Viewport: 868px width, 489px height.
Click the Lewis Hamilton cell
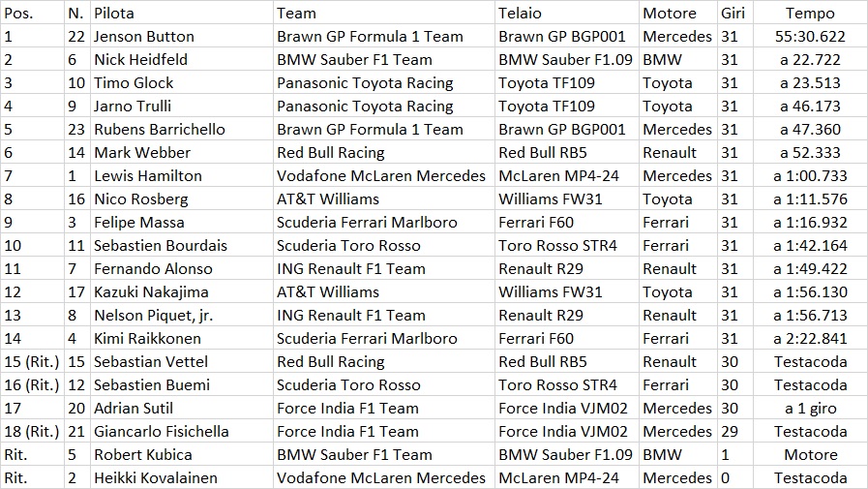(182, 175)
